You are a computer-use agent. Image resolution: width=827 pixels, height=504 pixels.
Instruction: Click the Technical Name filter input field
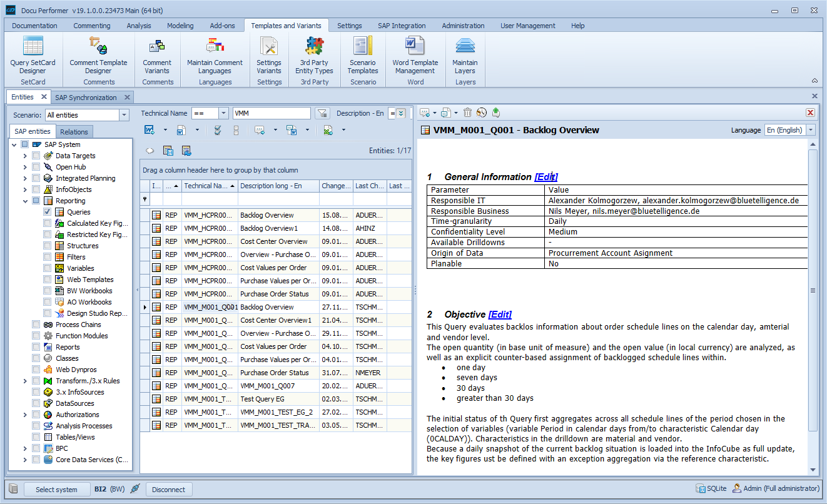coord(271,113)
